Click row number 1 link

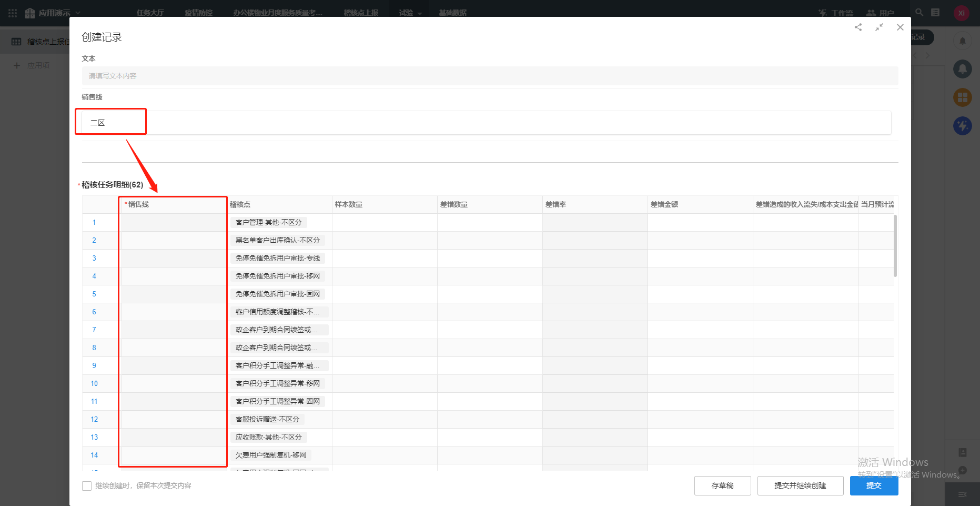point(94,223)
